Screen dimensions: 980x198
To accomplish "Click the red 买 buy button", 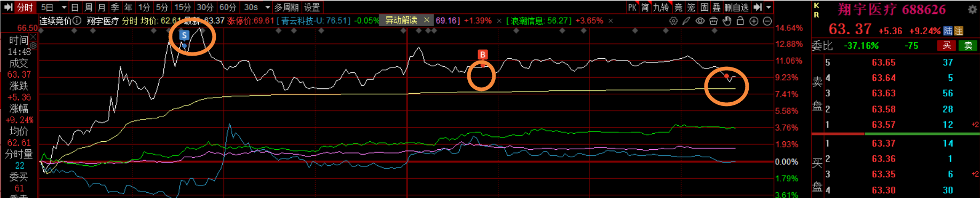I will coord(946,45).
